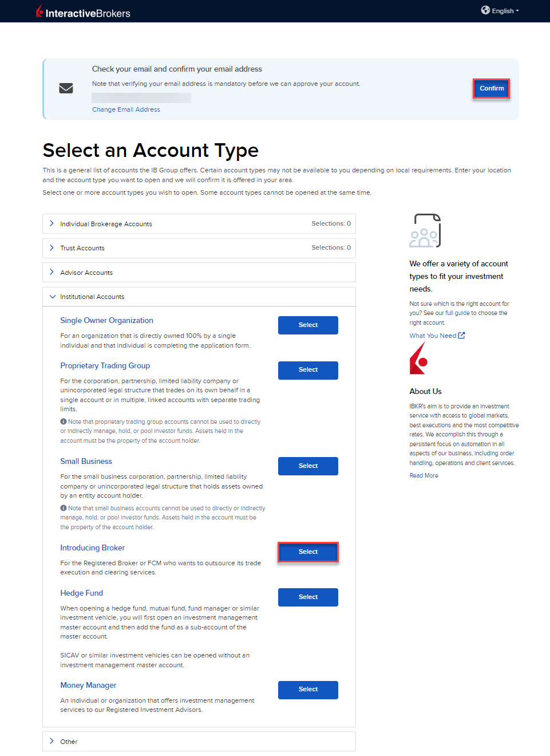Click the InteractiveBrokers logo in header

[x=83, y=12]
